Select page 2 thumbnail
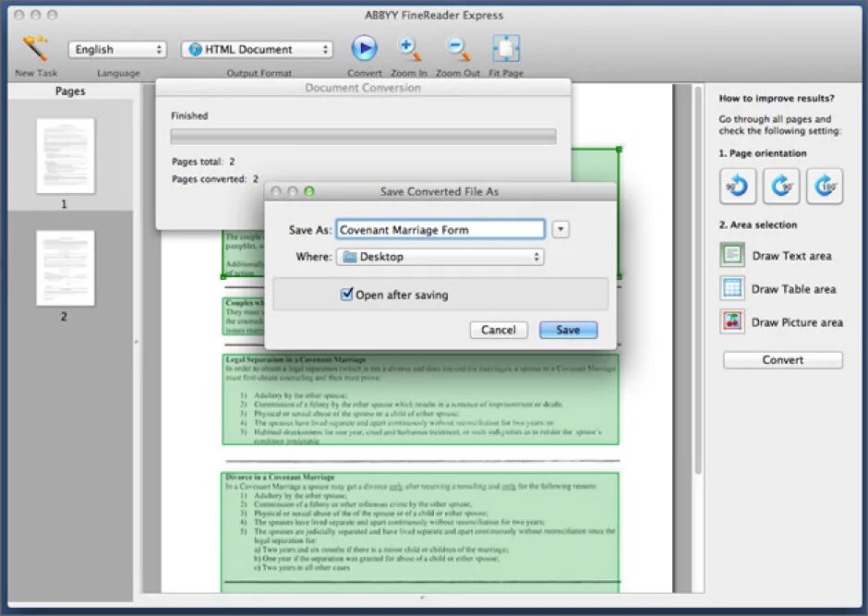This screenshot has width=868, height=616. click(x=66, y=268)
